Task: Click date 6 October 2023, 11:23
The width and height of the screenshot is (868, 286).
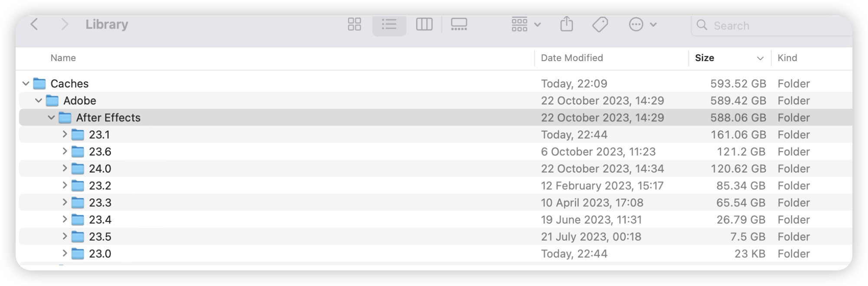Action: 598,152
